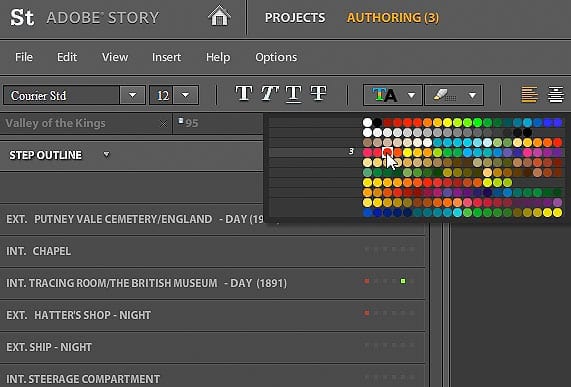Select the EXT. SHIP - NIGHT scene

pyautogui.click(x=212, y=347)
